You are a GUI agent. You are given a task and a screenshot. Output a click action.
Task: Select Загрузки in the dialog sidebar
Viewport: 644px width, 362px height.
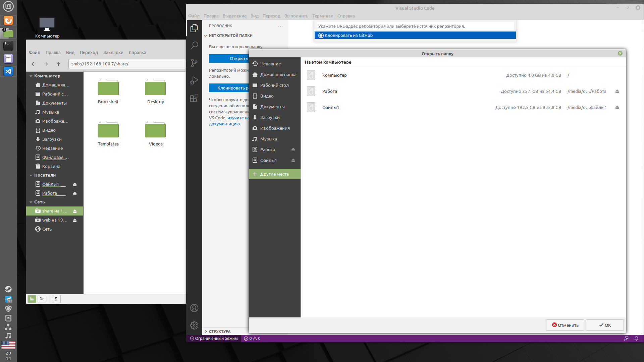tap(275, 117)
